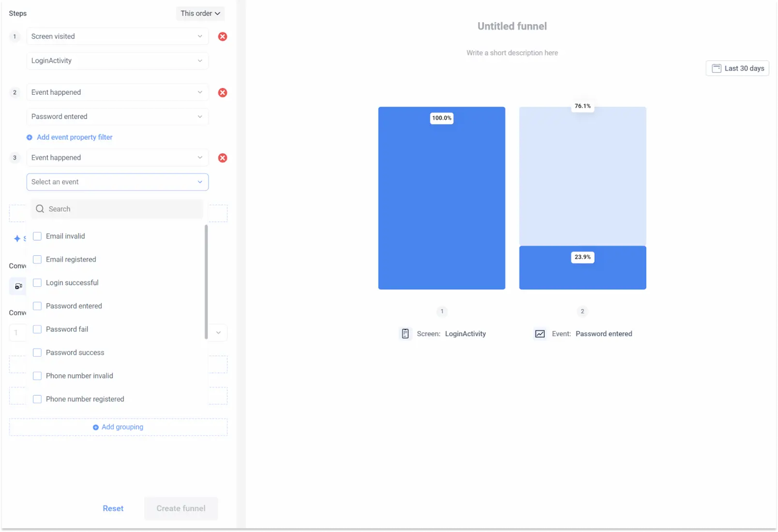The image size is (778, 532).
Task: Click the plus icon beside Add event property filter
Action: 30,137
